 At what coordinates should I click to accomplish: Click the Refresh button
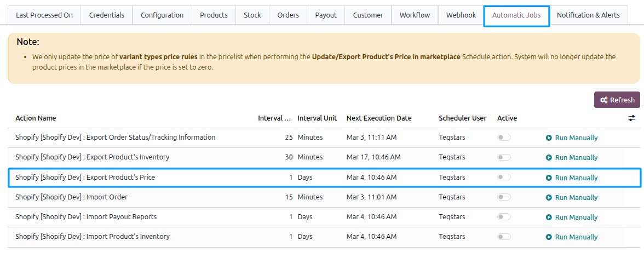tap(617, 100)
